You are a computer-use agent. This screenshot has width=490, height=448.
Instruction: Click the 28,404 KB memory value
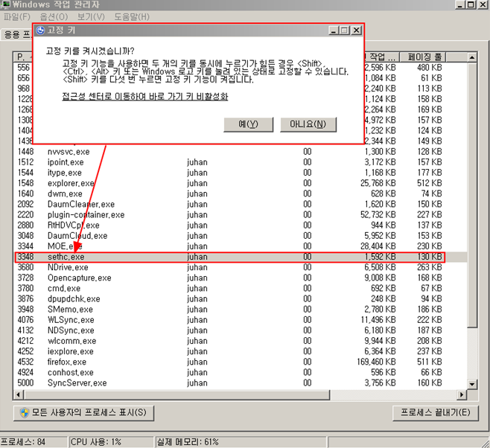click(378, 246)
